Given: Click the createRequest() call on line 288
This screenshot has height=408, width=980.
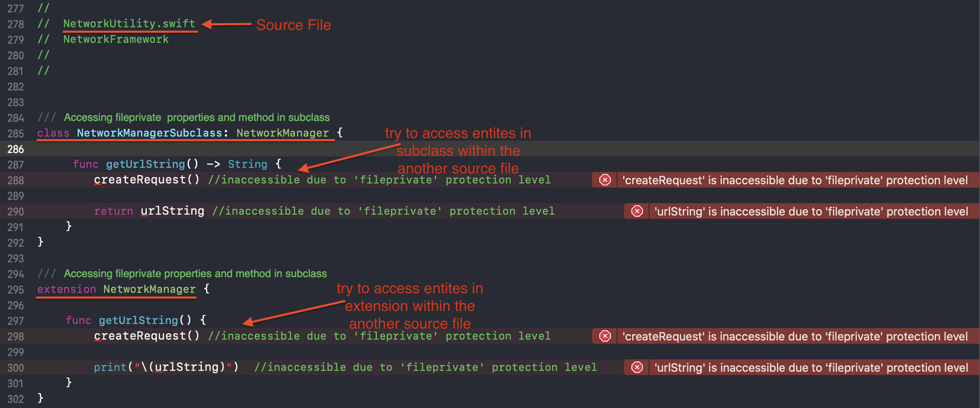Looking at the screenshot, I should coord(147,180).
